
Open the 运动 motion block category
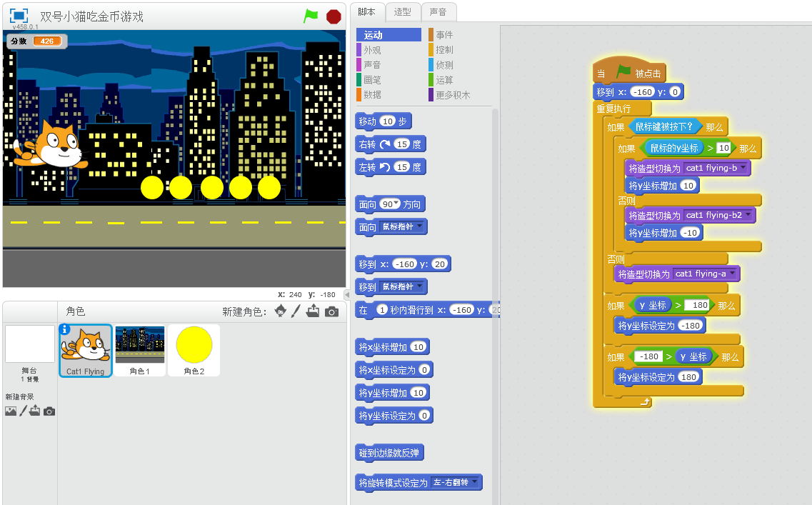click(389, 35)
